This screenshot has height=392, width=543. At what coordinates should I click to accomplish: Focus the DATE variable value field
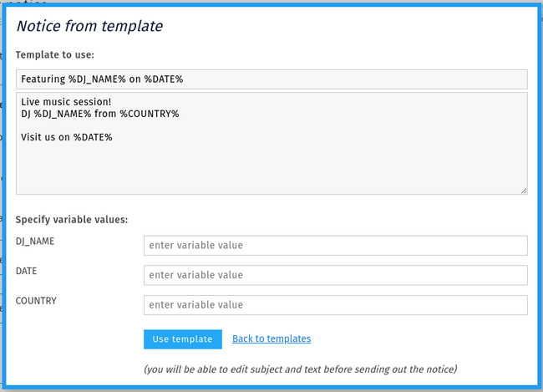point(336,275)
